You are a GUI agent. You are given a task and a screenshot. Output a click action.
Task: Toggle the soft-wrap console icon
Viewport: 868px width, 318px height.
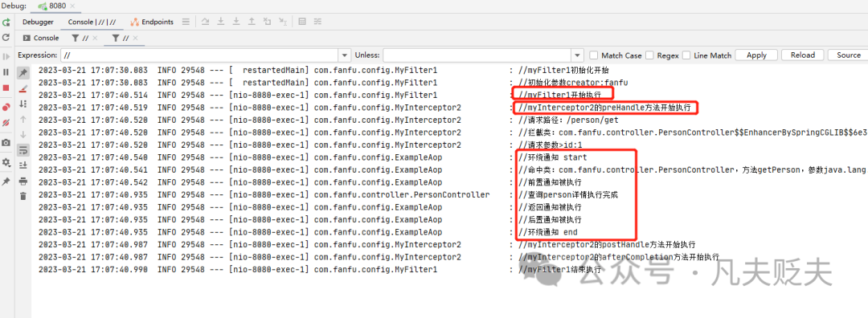[x=23, y=150]
